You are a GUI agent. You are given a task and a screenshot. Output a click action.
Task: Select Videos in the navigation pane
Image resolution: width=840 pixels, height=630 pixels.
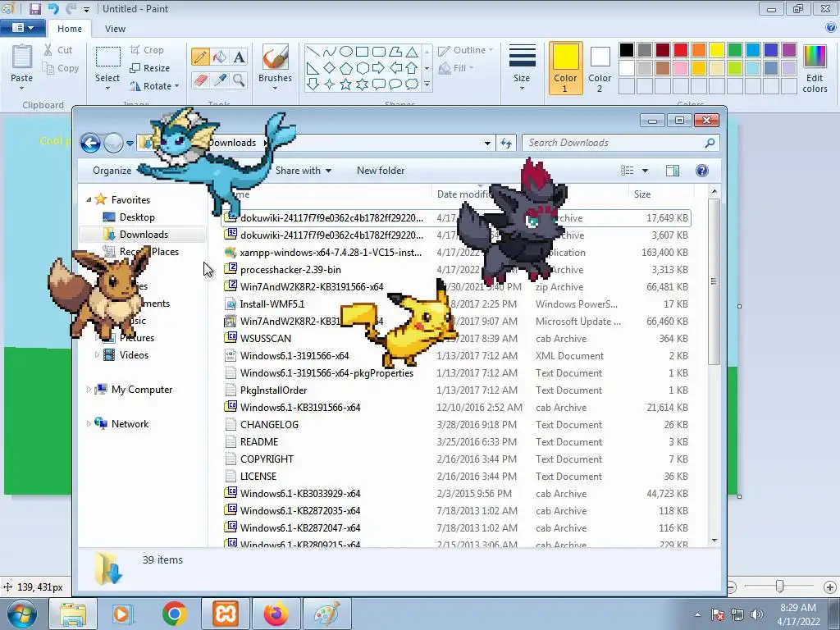pos(134,354)
